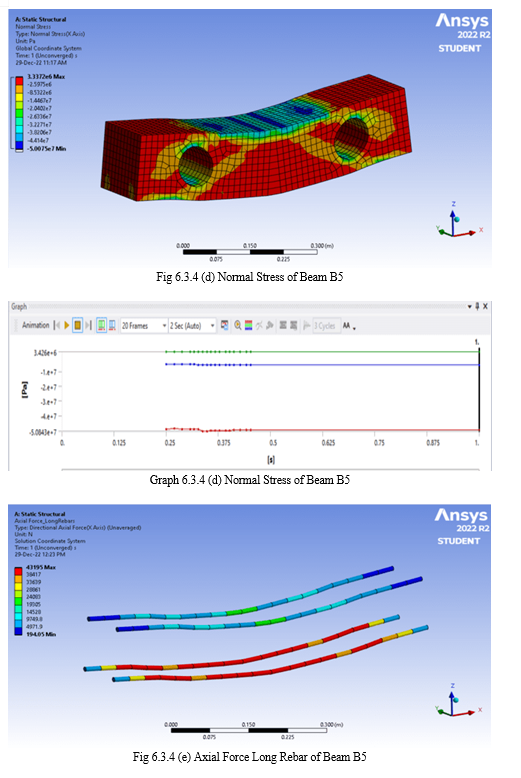Image resolution: width=521 pixels, height=778 pixels.
Task: Click the red Max swatch in stress legend
Action: point(19,80)
